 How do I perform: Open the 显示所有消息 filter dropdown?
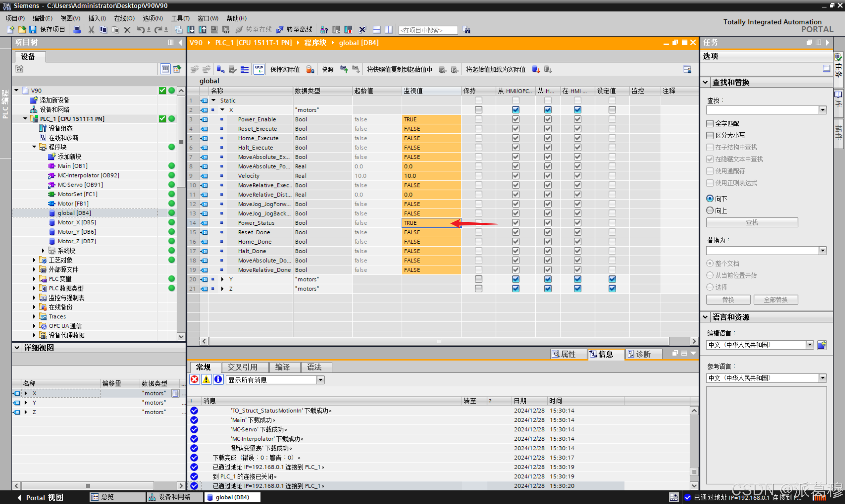point(320,380)
